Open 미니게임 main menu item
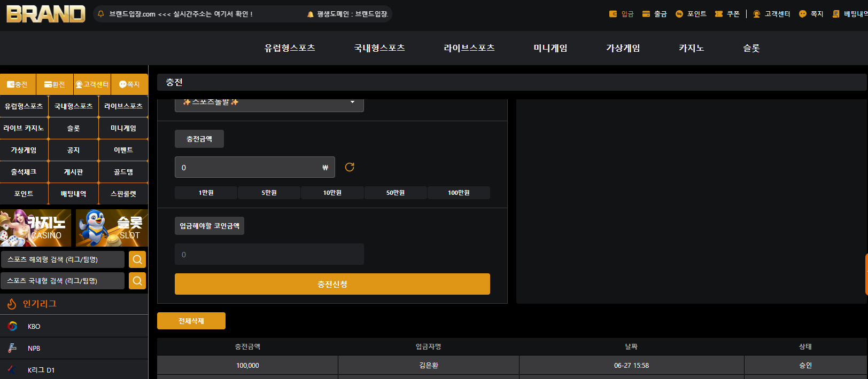 551,48
